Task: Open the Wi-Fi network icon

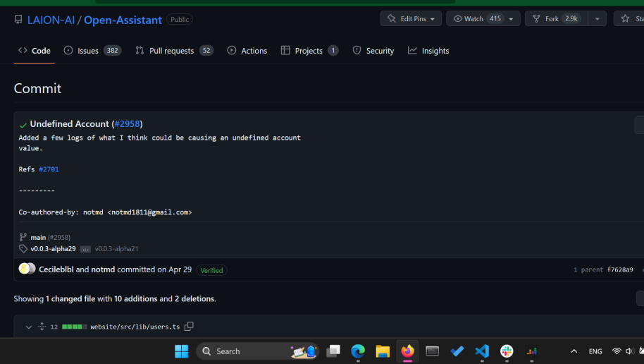Action: pyautogui.click(x=617, y=351)
